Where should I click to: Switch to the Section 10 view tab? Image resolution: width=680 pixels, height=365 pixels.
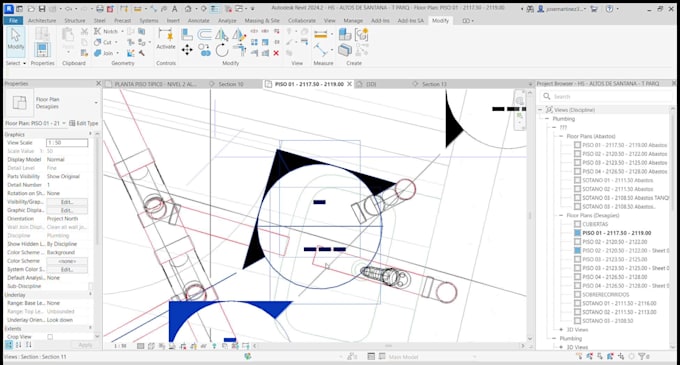click(230, 84)
